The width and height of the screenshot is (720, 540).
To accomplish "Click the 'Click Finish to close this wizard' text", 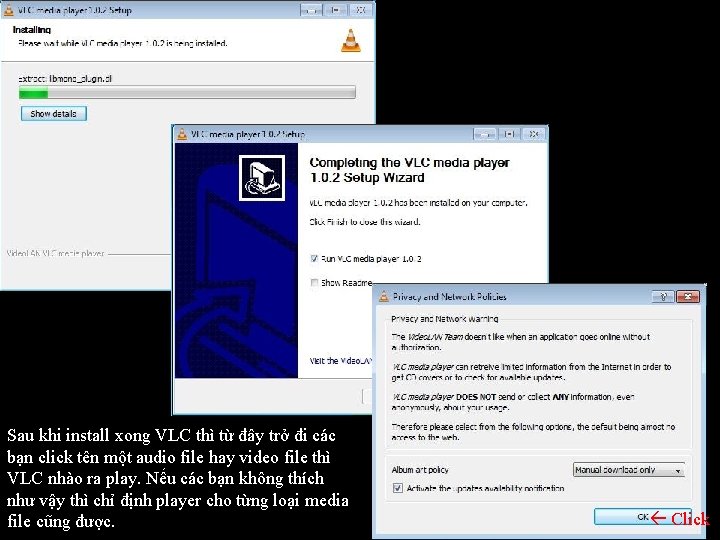I will 365,222.
